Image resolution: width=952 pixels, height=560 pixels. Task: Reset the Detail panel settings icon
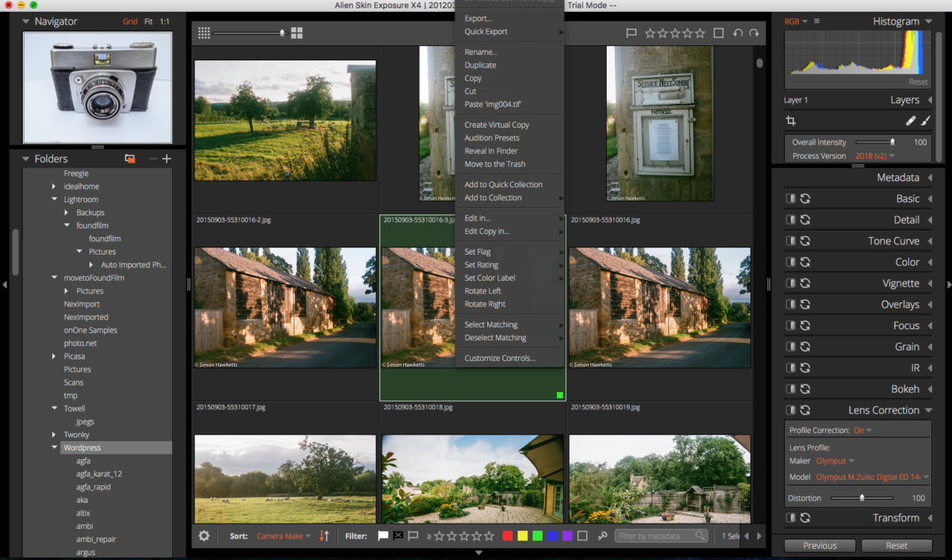point(804,220)
